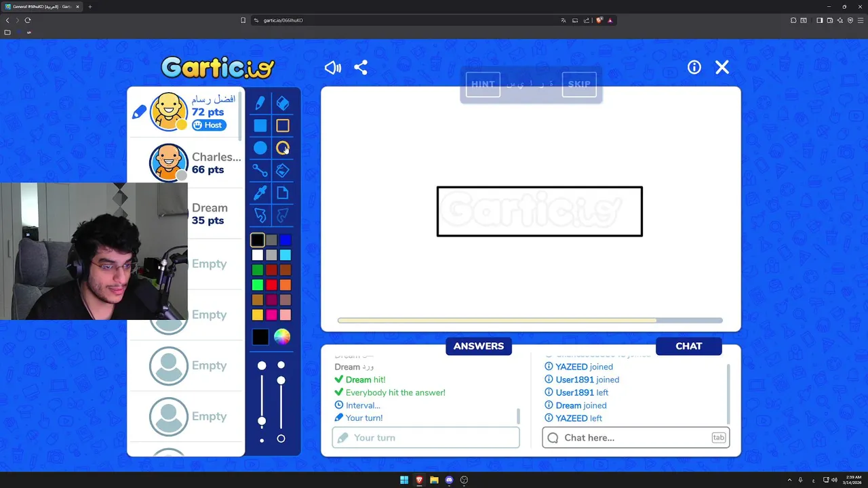Click the host player avatar

pyautogui.click(x=168, y=111)
